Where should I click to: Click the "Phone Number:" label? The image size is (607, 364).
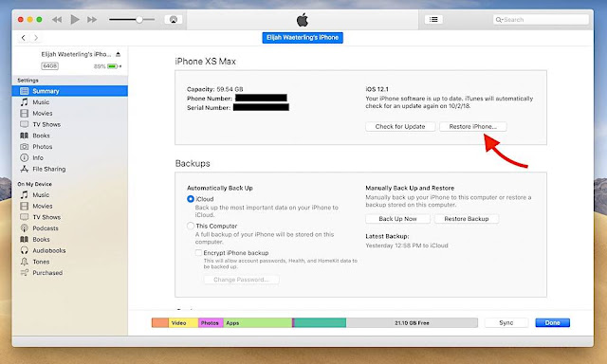210,99
